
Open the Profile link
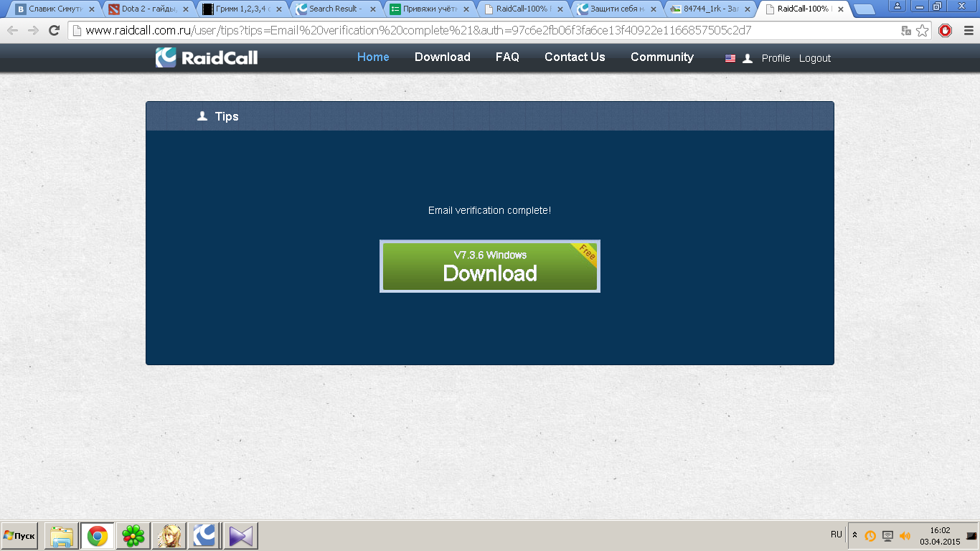(x=776, y=59)
